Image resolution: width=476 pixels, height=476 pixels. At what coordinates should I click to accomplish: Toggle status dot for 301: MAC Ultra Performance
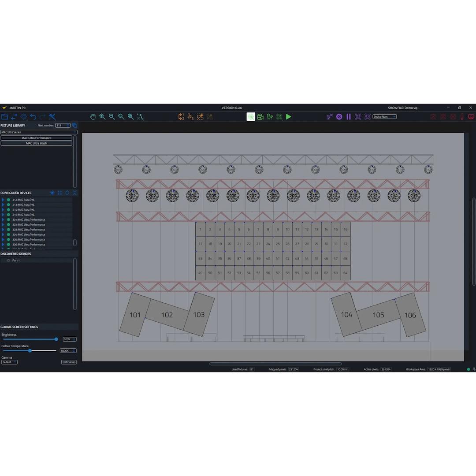8,219
